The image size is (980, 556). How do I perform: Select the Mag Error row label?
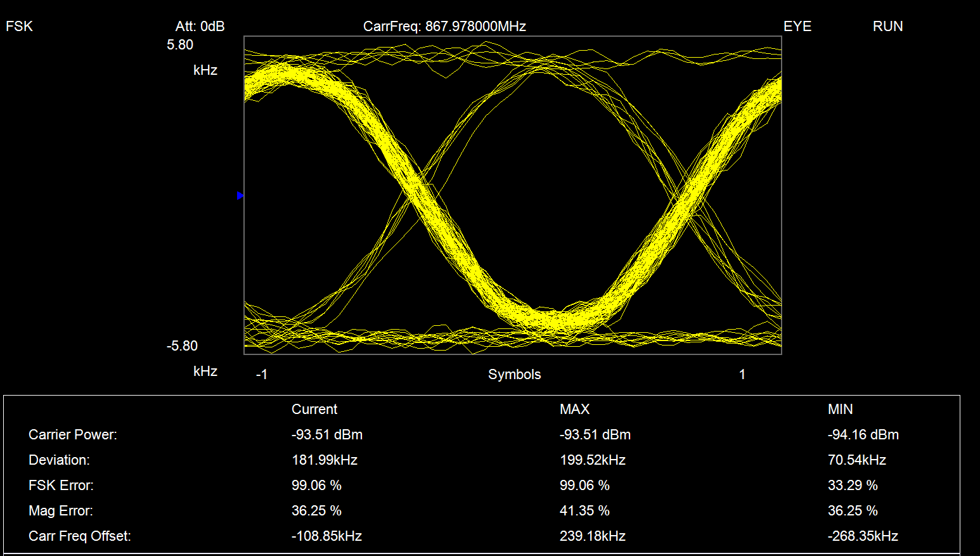click(x=61, y=511)
